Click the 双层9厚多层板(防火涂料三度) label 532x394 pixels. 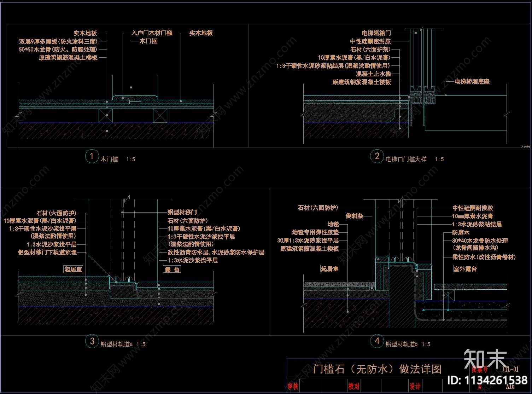pyautogui.click(x=58, y=41)
